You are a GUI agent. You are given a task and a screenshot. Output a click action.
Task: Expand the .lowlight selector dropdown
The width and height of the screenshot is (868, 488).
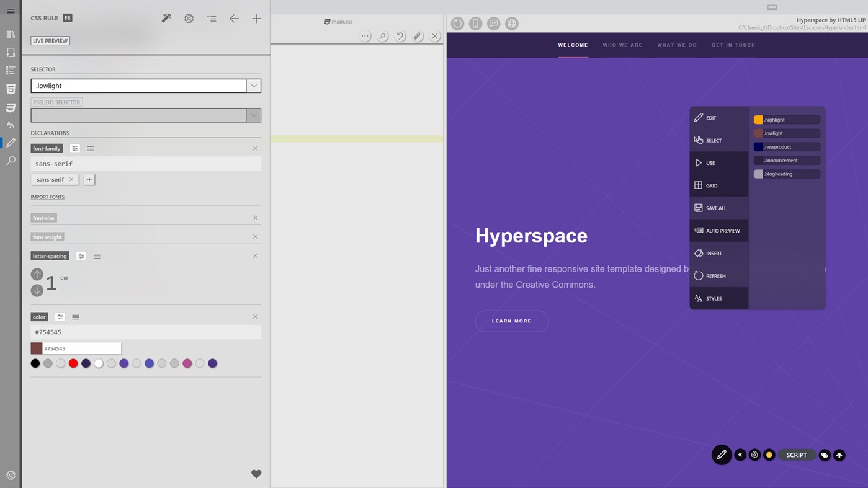(x=253, y=86)
